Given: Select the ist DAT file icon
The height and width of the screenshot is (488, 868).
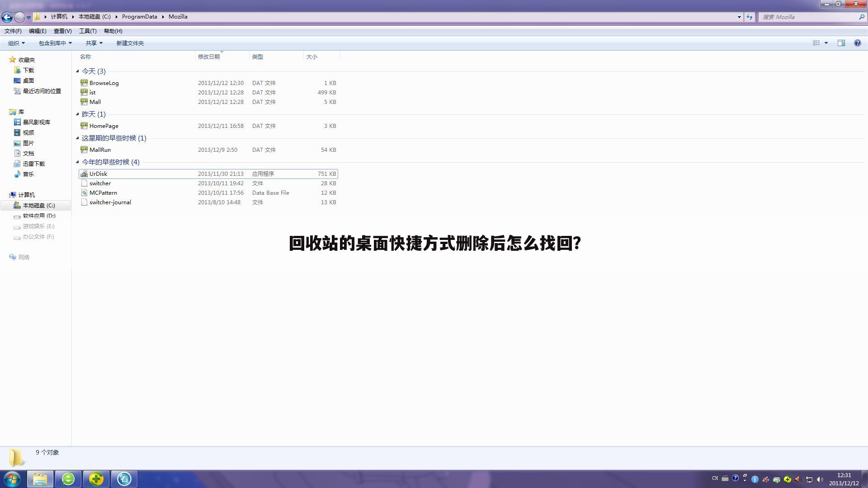Looking at the screenshot, I should tap(84, 92).
